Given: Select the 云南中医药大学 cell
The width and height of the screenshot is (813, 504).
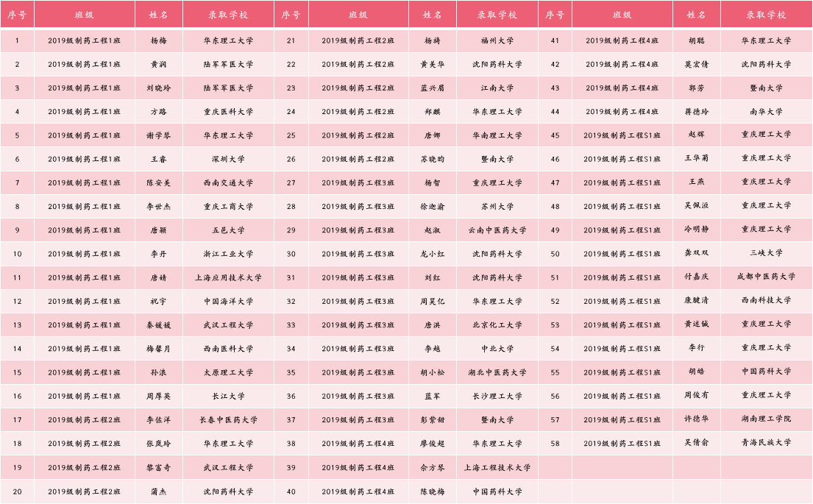Looking at the screenshot, I should coord(497,230).
